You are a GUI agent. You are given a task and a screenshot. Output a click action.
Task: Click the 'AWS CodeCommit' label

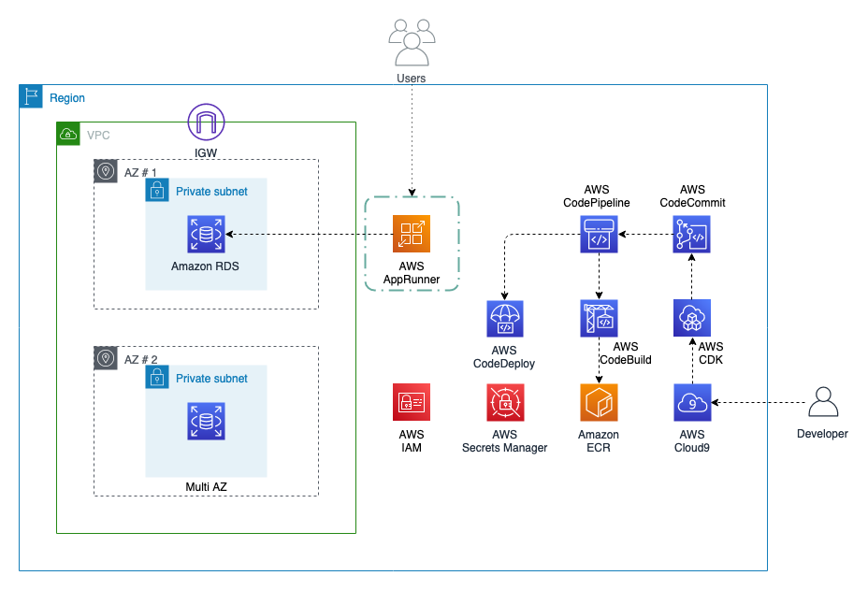(x=692, y=196)
